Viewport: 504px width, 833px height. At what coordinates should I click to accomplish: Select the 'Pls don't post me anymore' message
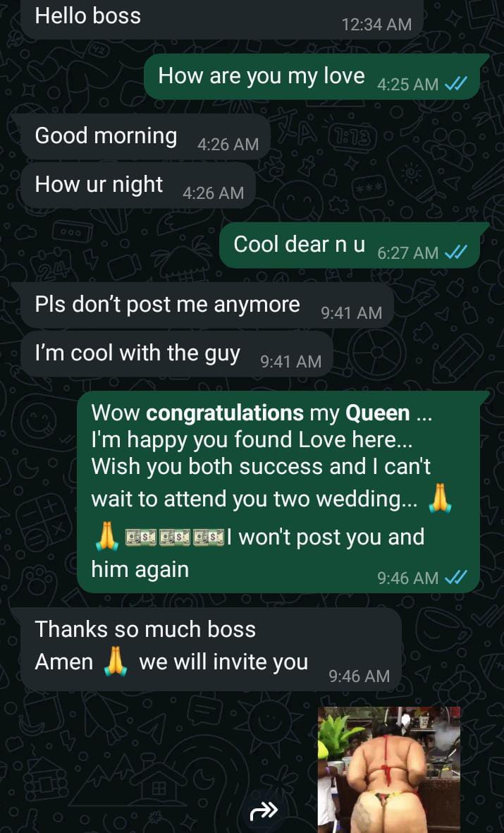coord(207,305)
